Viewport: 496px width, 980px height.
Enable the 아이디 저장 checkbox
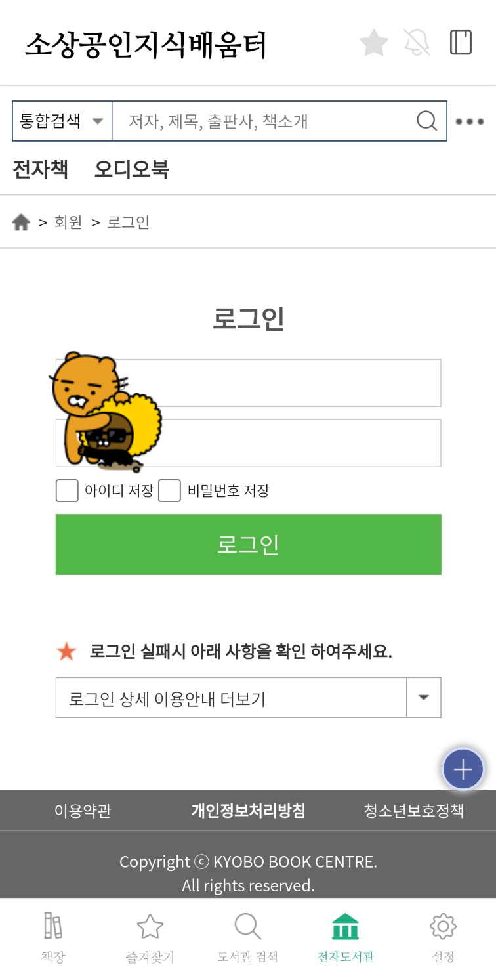point(66,490)
